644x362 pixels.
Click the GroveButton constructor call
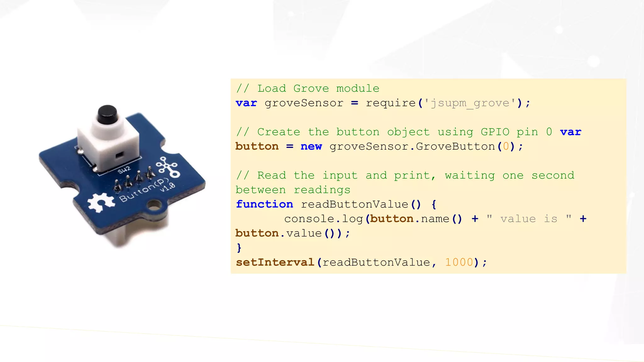click(455, 146)
